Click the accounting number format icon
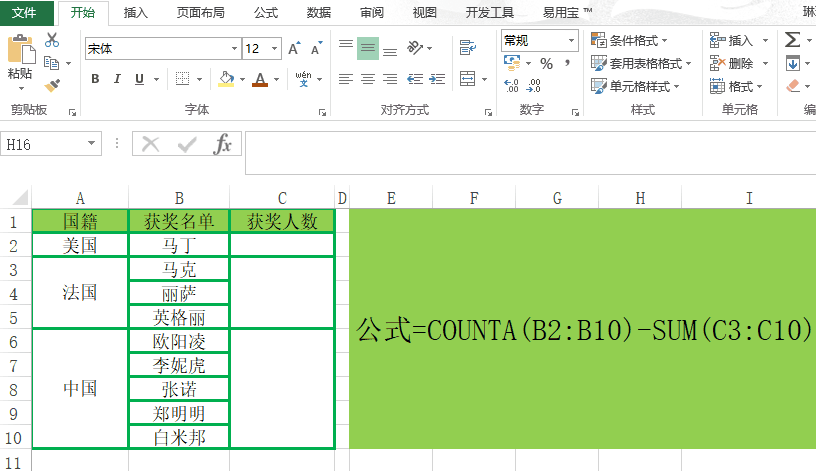 (512, 63)
